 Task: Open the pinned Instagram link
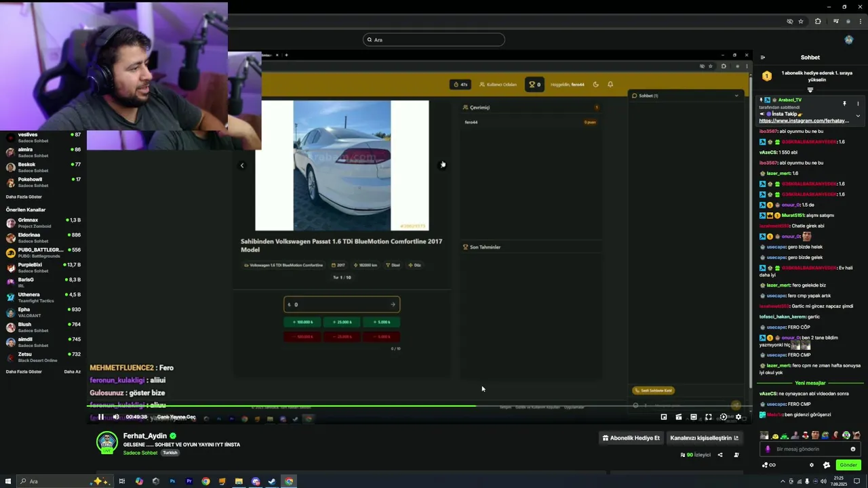804,121
